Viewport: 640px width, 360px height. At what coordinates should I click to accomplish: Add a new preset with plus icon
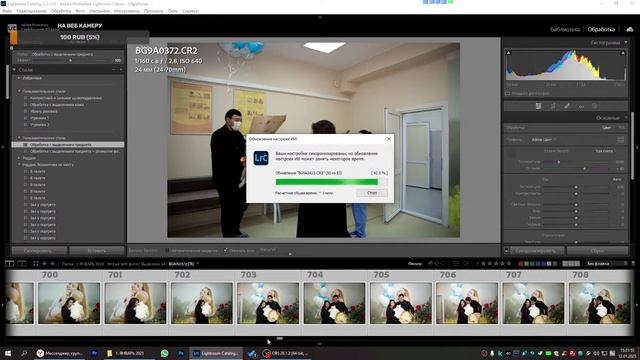[121, 70]
